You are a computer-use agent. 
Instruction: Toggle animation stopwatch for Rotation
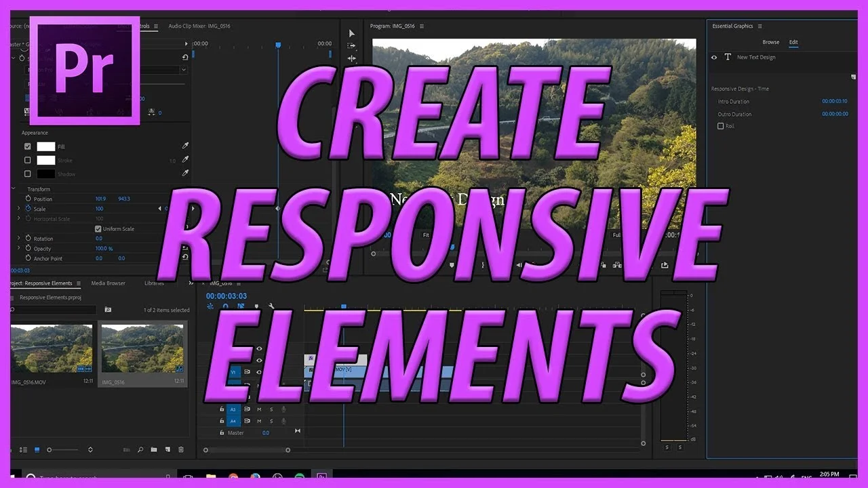[28, 239]
